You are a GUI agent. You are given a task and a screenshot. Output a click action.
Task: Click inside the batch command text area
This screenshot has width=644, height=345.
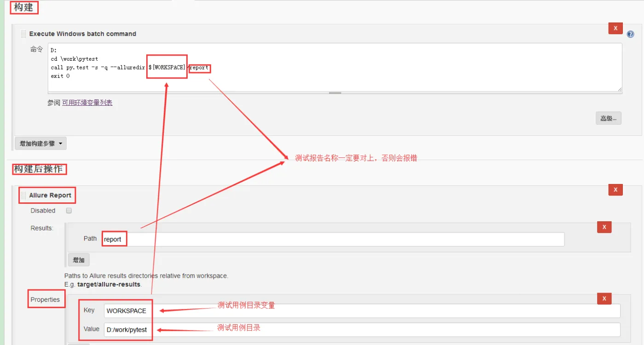pyautogui.click(x=335, y=67)
